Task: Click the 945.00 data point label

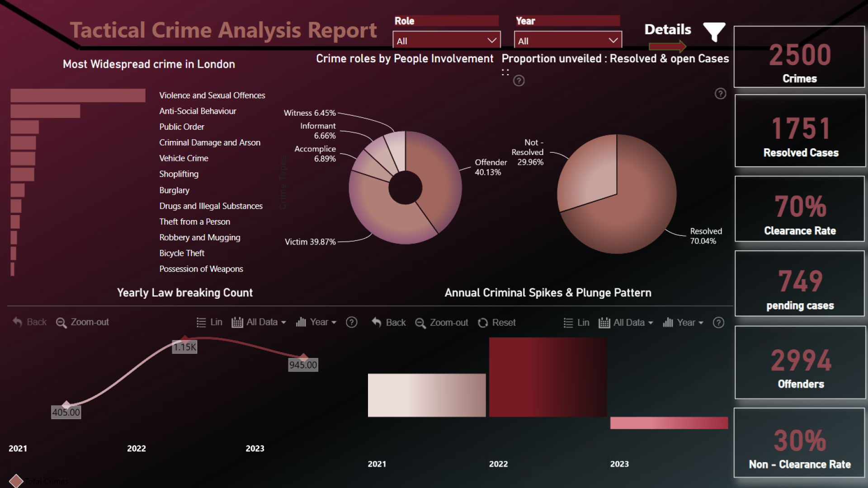Action: 303,365
